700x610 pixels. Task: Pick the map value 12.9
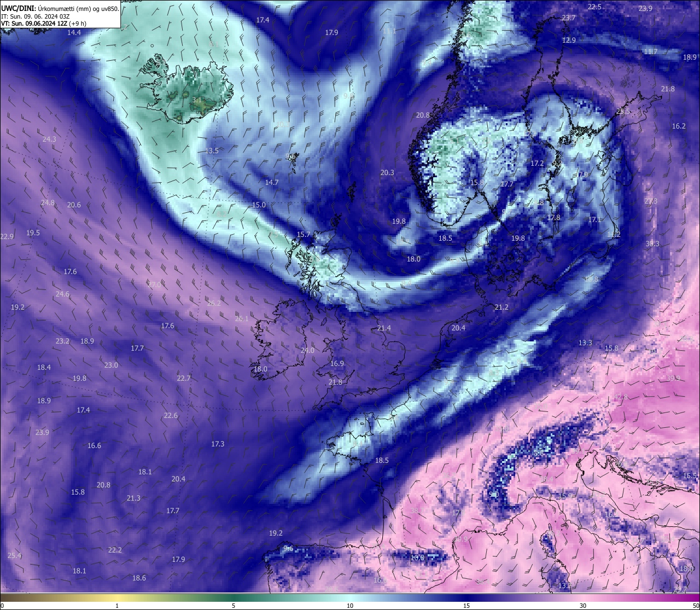pyautogui.click(x=569, y=40)
